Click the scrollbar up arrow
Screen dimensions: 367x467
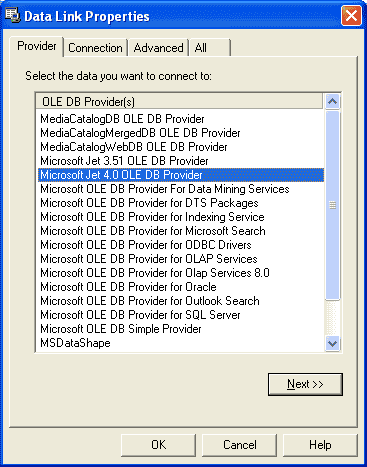coord(332,101)
